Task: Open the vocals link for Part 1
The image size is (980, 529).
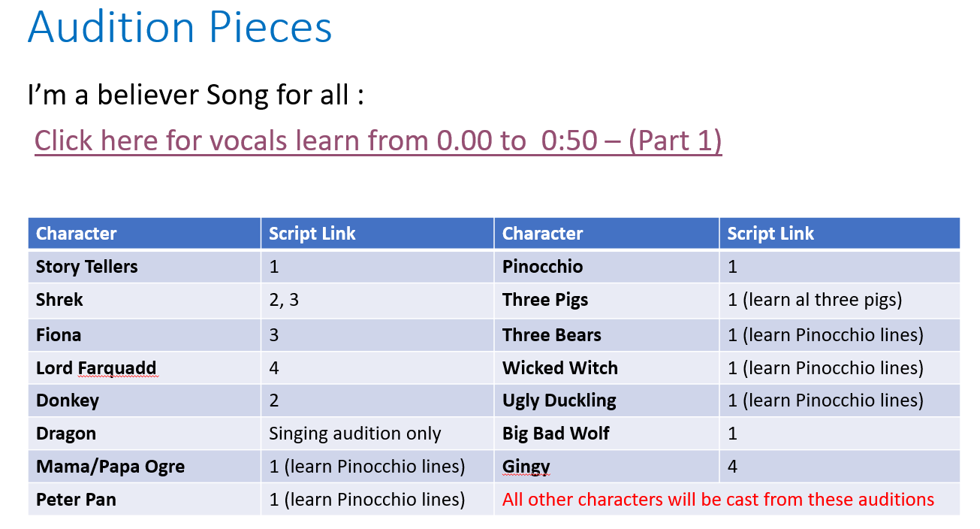Action: 378,141
